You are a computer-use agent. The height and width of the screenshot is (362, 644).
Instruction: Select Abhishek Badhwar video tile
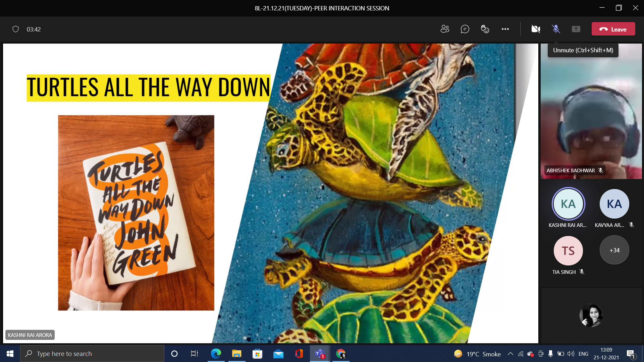(591, 111)
